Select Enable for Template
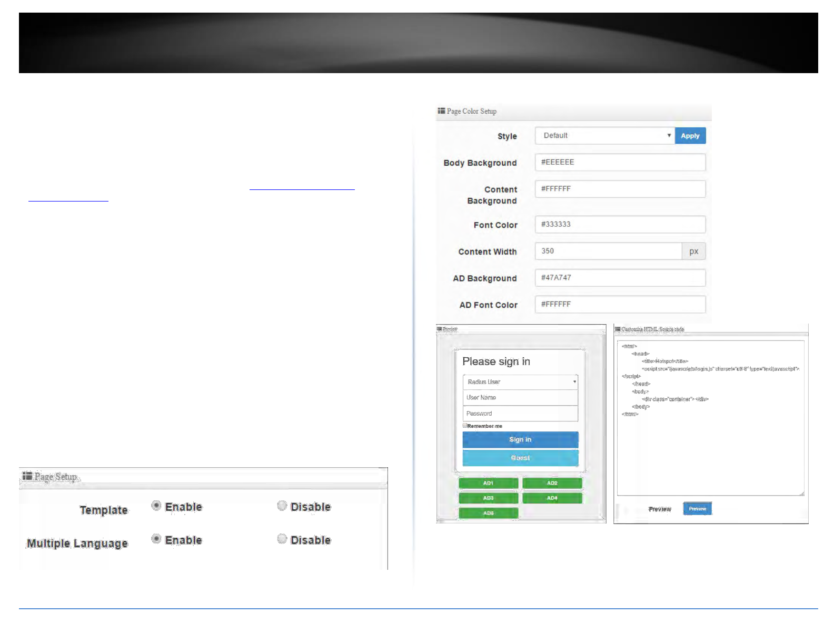Image resolution: width=834 pixels, height=644 pixels. click(x=156, y=506)
